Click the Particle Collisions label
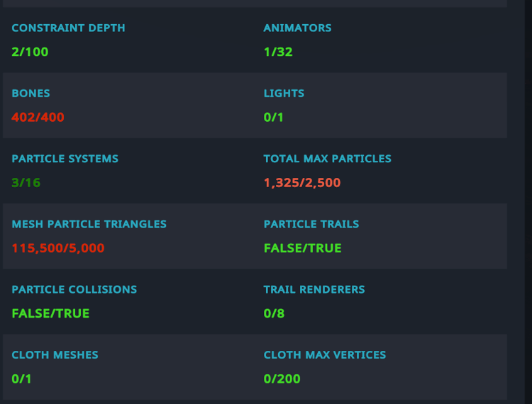This screenshot has height=404, width=532. [74, 289]
